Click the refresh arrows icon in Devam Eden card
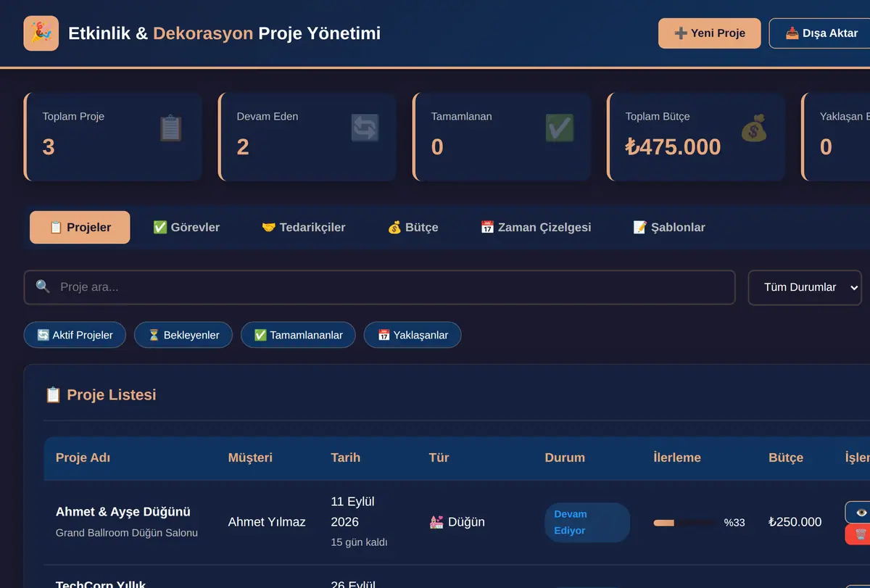870x588 pixels. pos(365,128)
